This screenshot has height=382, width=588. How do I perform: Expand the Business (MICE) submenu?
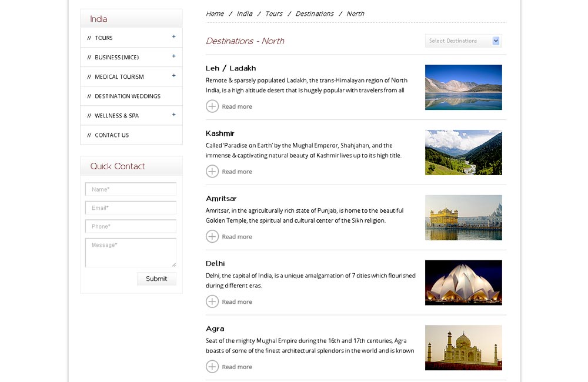click(x=173, y=56)
